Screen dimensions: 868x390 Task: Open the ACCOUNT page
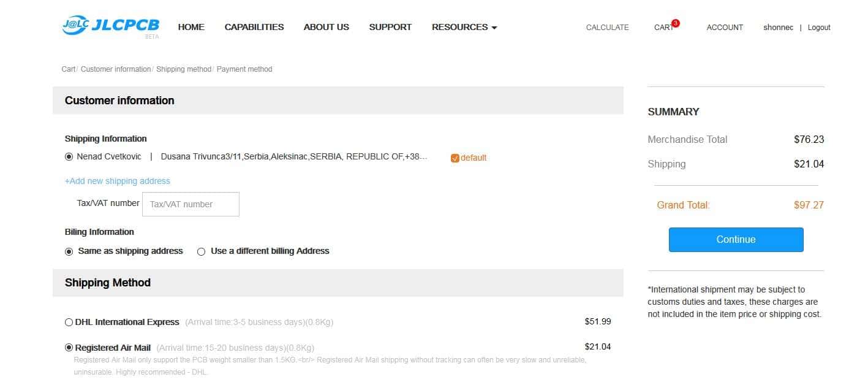tap(725, 28)
